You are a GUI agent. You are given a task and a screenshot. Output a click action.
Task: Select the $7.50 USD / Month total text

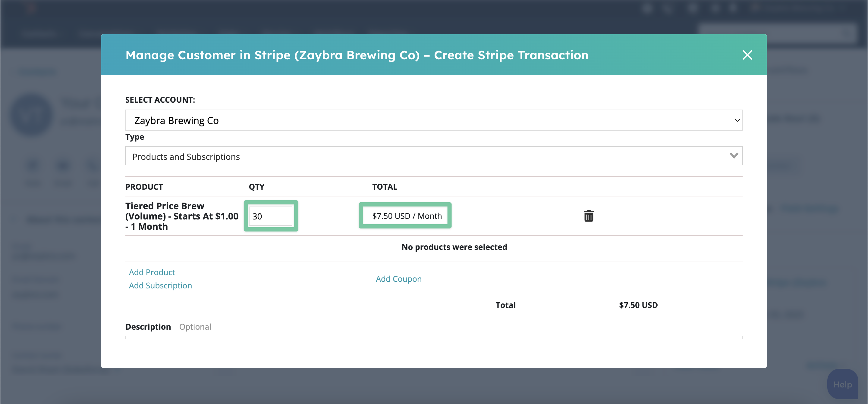(x=407, y=216)
